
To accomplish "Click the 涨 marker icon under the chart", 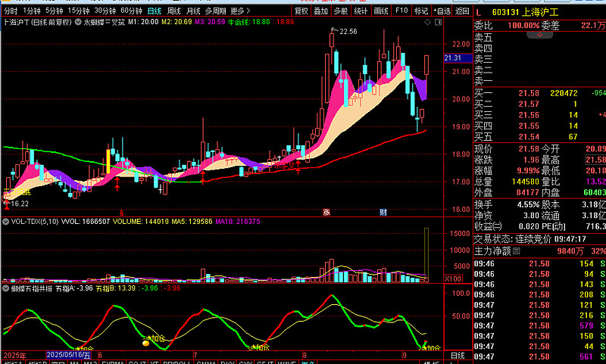I will pyautogui.click(x=326, y=212).
